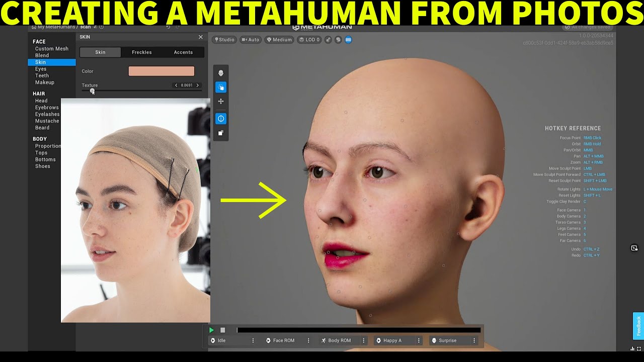Switch to the Accents tab

(x=183, y=52)
